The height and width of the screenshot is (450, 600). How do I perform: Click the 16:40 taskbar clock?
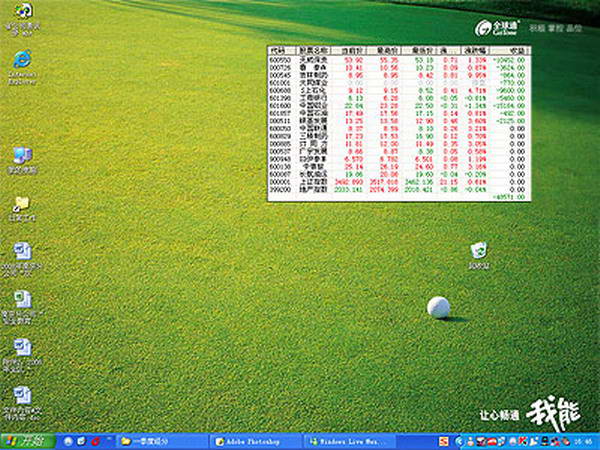click(585, 442)
